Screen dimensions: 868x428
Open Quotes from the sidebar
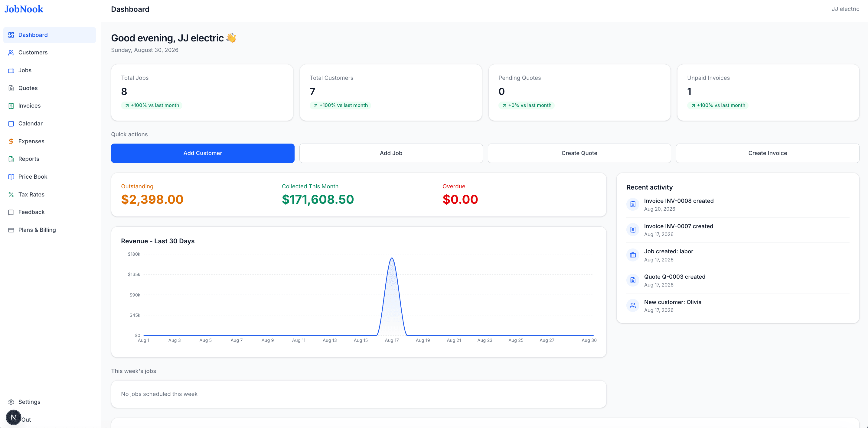[50, 88]
